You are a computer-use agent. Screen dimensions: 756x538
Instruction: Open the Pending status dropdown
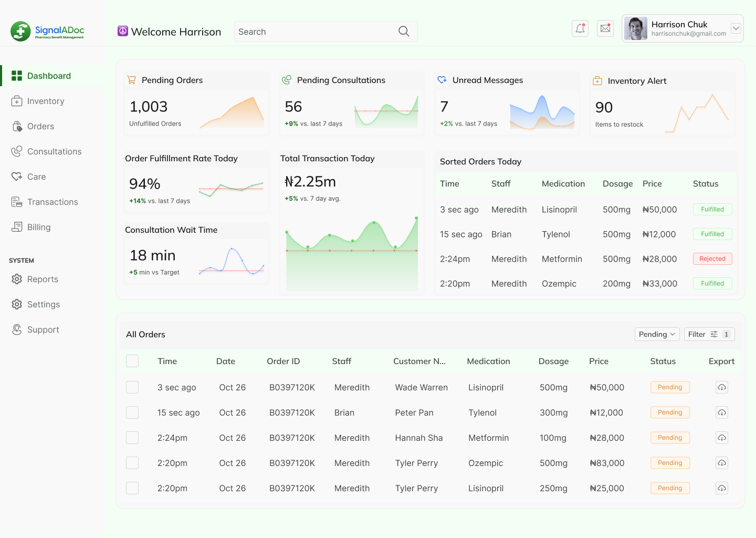(x=657, y=334)
